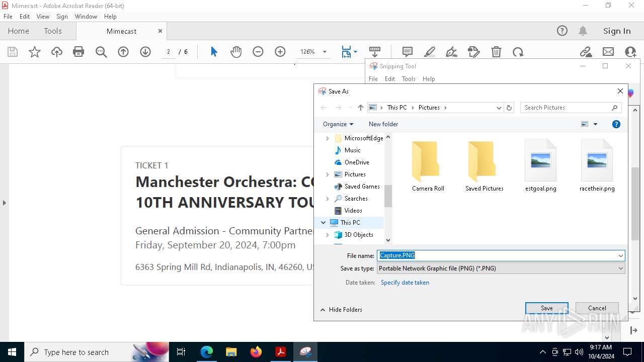Go up one folder level in Save As
The image size is (644, 362).
pyautogui.click(x=361, y=108)
